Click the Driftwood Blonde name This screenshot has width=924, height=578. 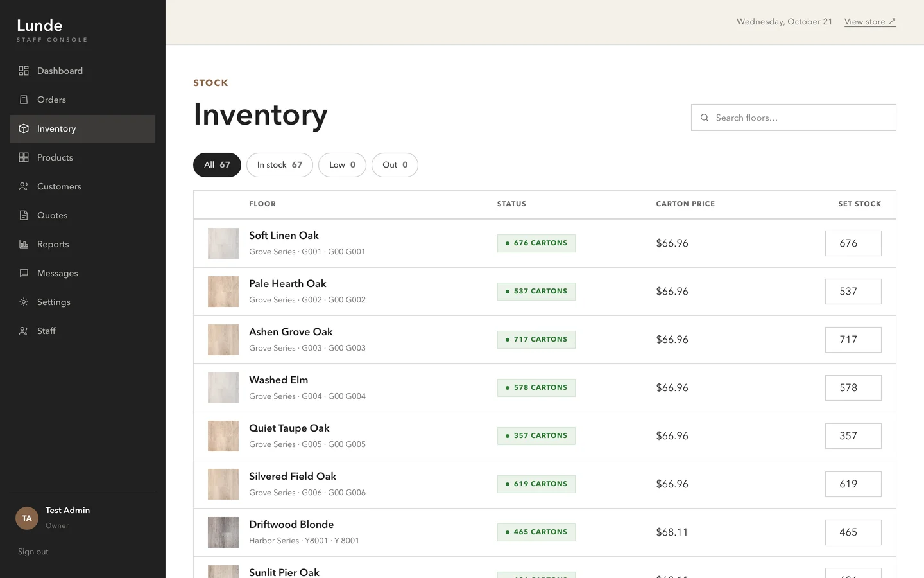pyautogui.click(x=291, y=525)
